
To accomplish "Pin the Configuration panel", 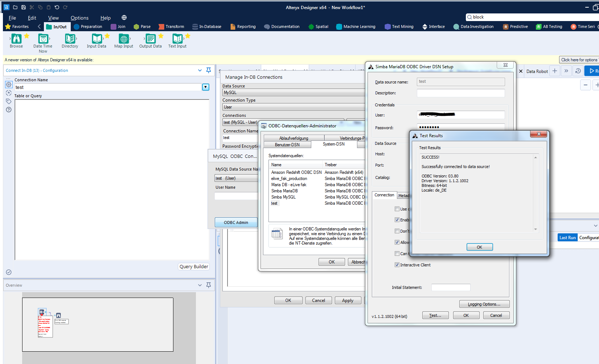I will point(209,70).
